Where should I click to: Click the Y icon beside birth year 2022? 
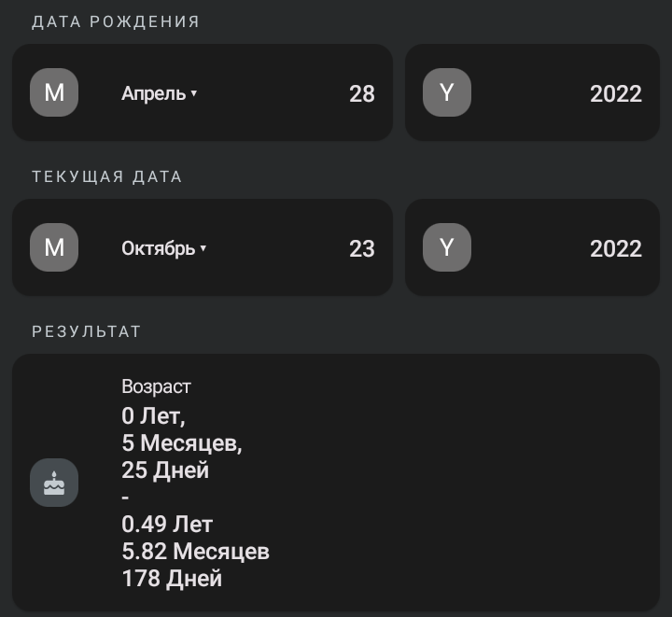click(x=447, y=92)
